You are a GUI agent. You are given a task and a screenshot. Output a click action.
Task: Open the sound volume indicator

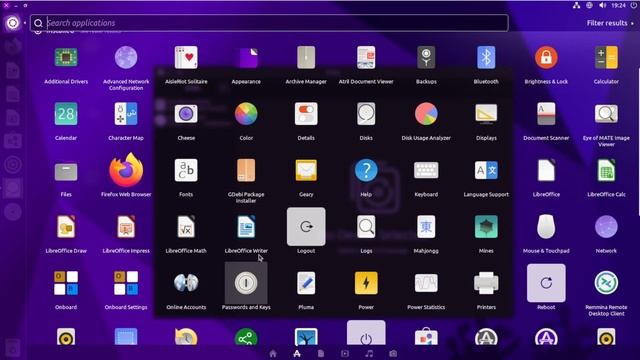(603, 5)
